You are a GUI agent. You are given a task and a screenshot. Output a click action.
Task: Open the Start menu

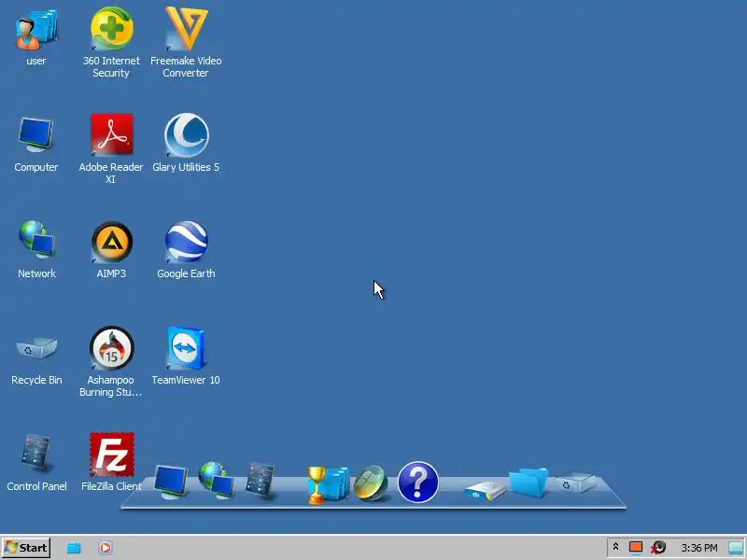[26, 548]
